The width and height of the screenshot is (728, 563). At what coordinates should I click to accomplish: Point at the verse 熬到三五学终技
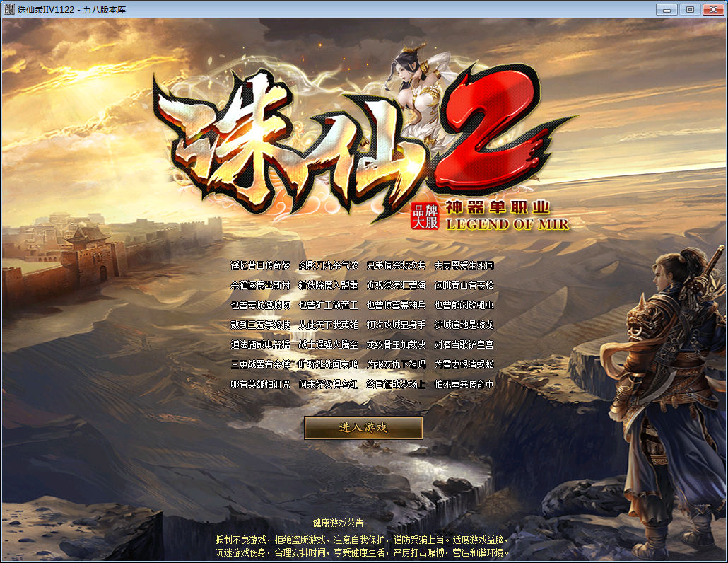click(x=261, y=325)
